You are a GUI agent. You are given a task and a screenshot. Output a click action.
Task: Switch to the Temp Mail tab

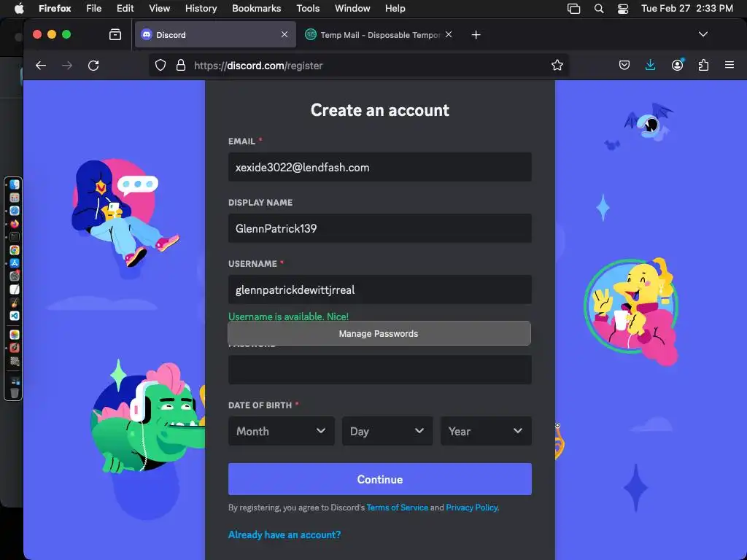click(379, 34)
